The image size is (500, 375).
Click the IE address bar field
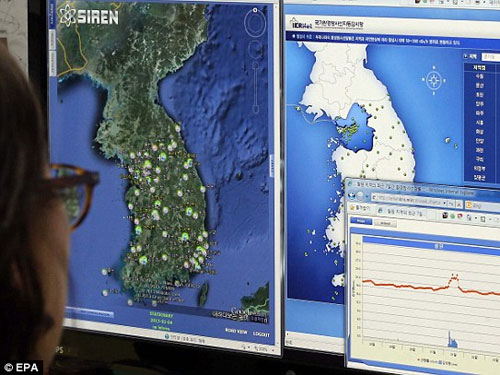tap(409, 199)
